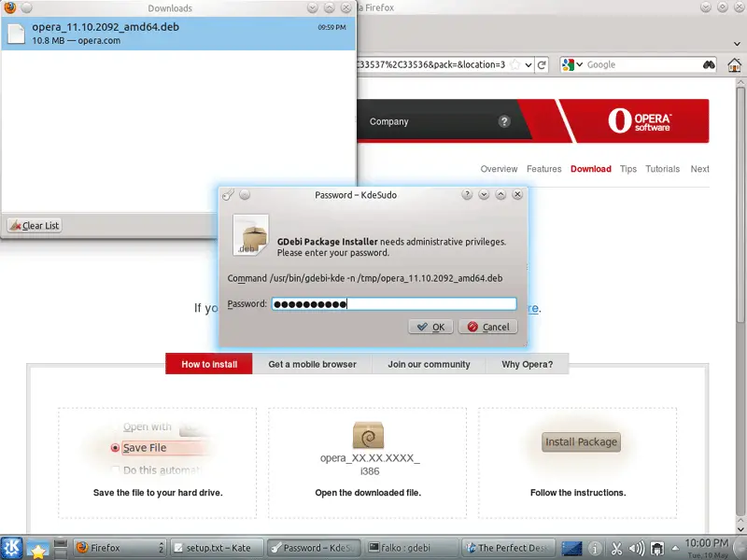
Task: Click the page scrollbar down arrow
Action: coord(740,528)
